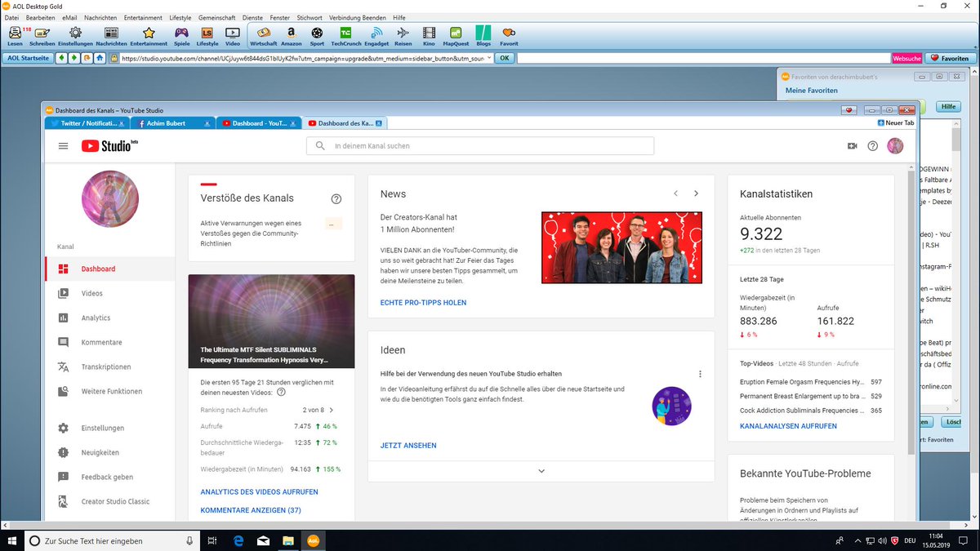The width and height of the screenshot is (980, 551).
Task: Go to next News item arrow
Action: click(x=696, y=193)
